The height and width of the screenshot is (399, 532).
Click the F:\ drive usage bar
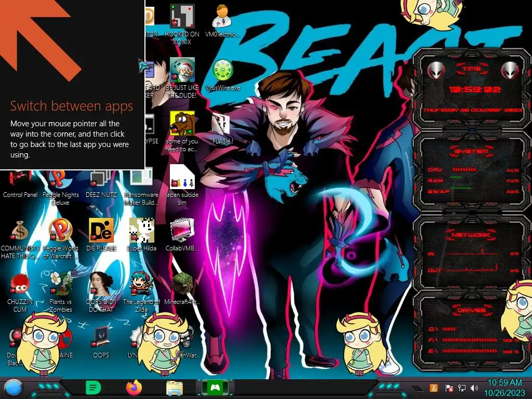[x=470, y=340]
